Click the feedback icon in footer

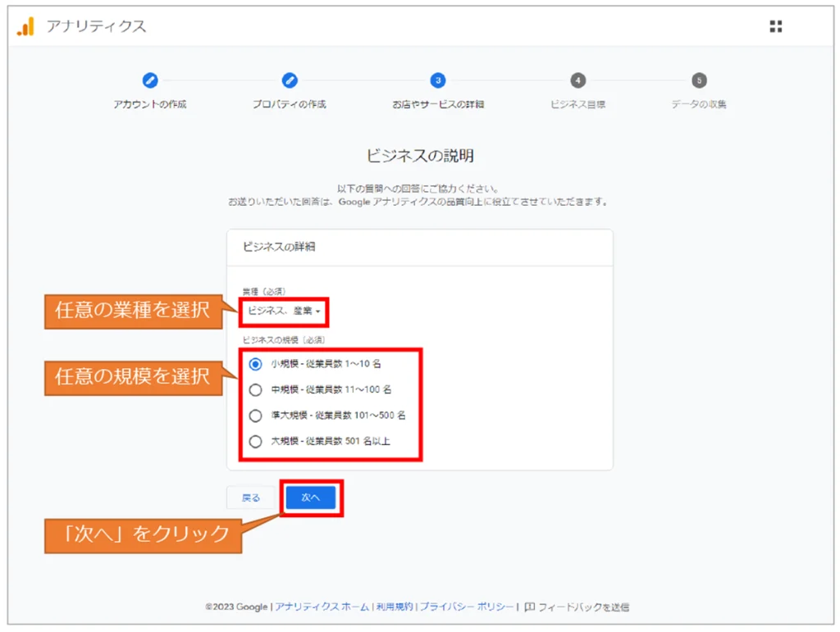click(x=529, y=607)
